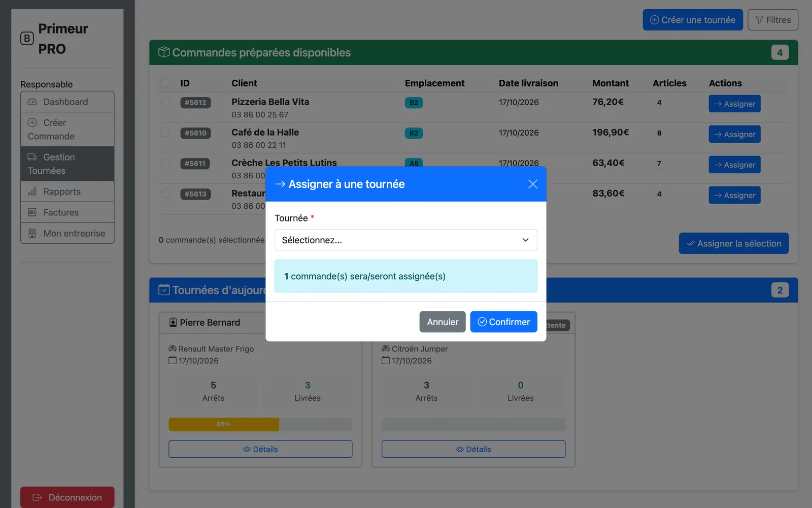Check the box for order #5613
Screen dimensions: 812x508
pyautogui.click(x=165, y=193)
